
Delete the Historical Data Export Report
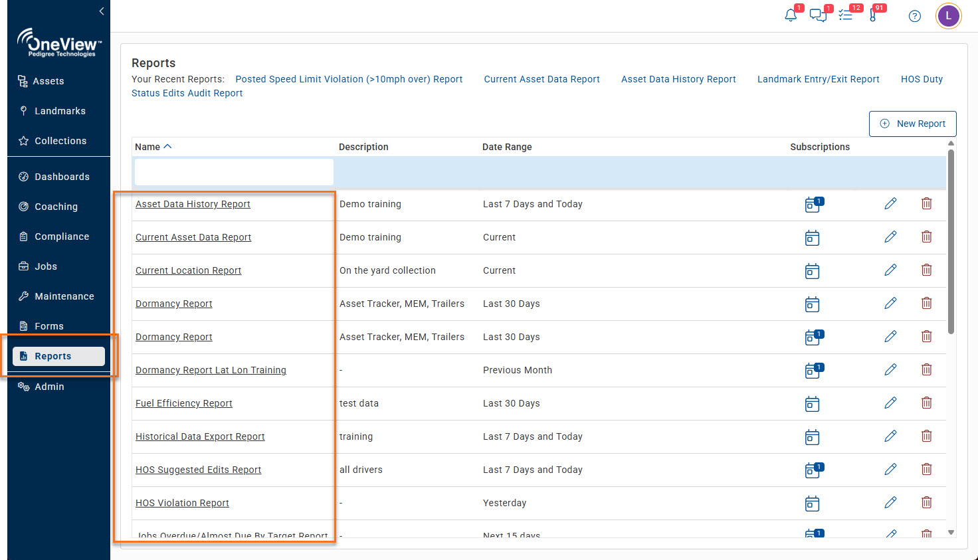[x=926, y=436]
